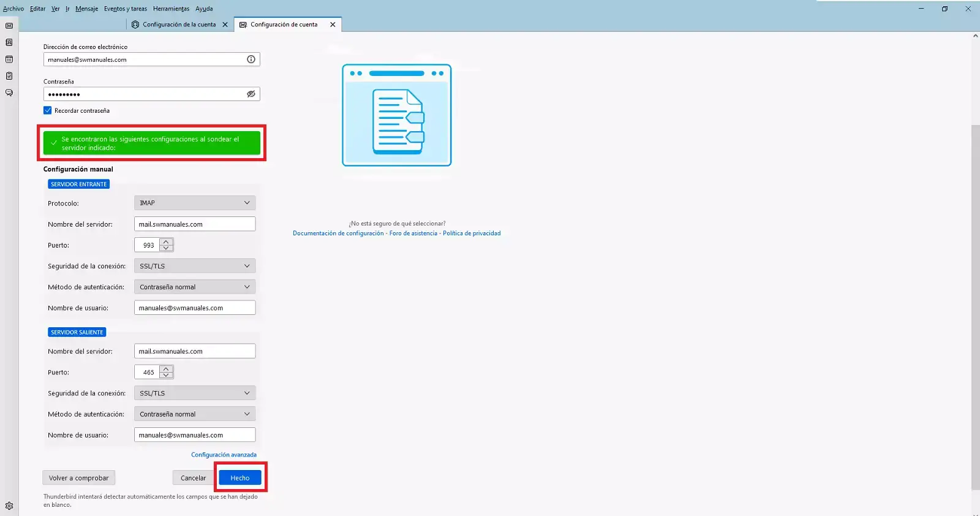The width and height of the screenshot is (980, 516).
Task: Open the Editar menu
Action: click(x=38, y=9)
